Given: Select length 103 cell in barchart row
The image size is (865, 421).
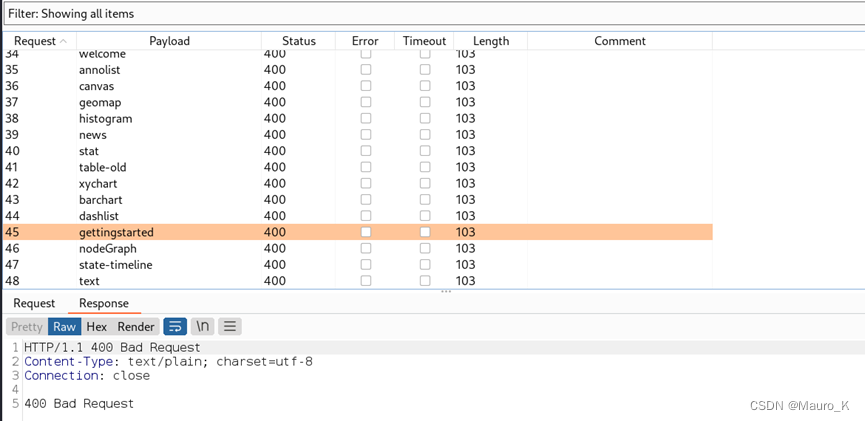Looking at the screenshot, I should [x=490, y=200].
